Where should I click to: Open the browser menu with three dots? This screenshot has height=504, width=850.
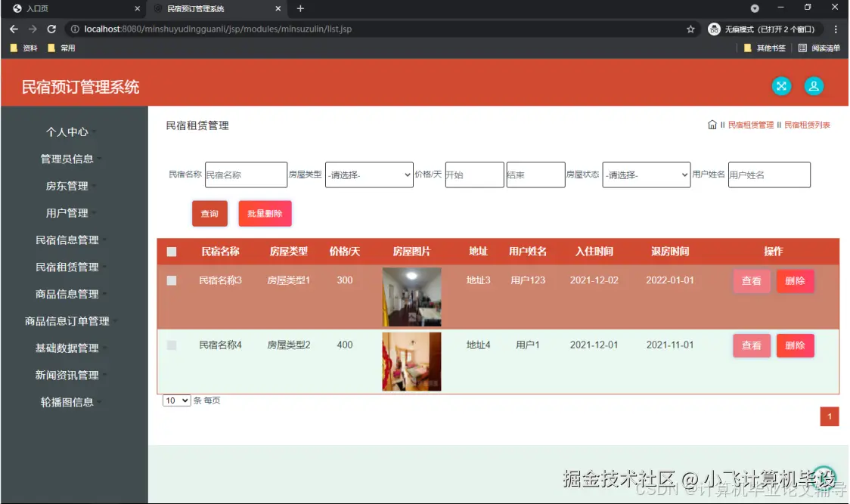[x=835, y=29]
